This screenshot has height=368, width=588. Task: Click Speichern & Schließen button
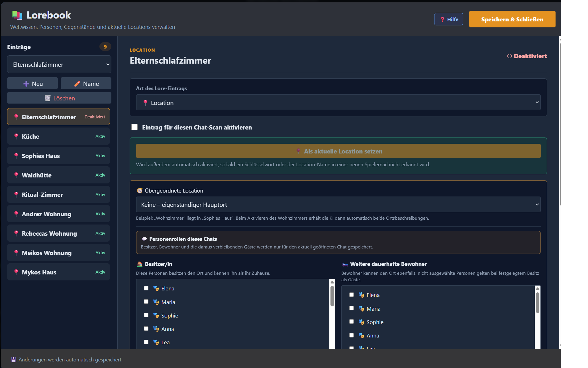pyautogui.click(x=512, y=19)
